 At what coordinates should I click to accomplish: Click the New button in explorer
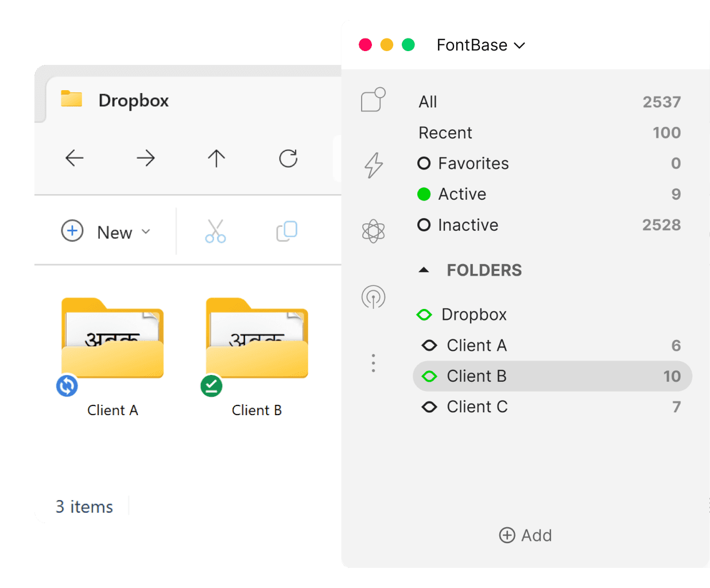[106, 231]
